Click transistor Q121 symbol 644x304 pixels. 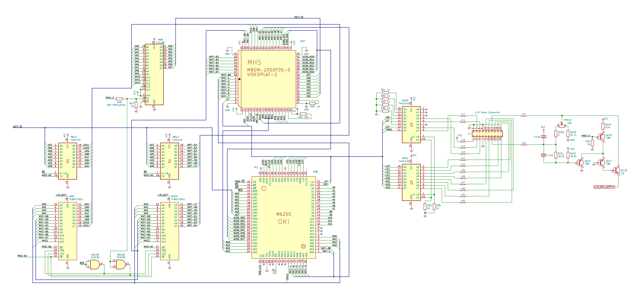[580, 163]
